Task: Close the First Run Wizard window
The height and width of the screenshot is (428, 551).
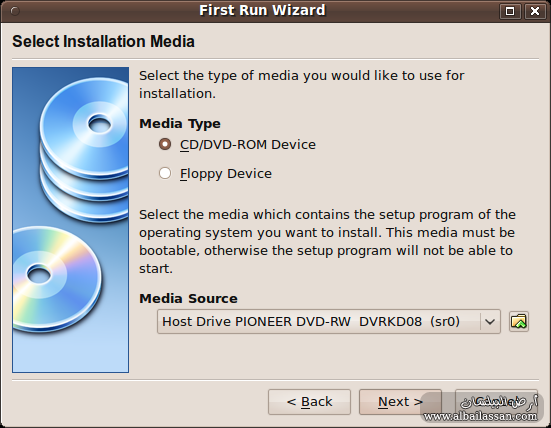Action: [535, 11]
